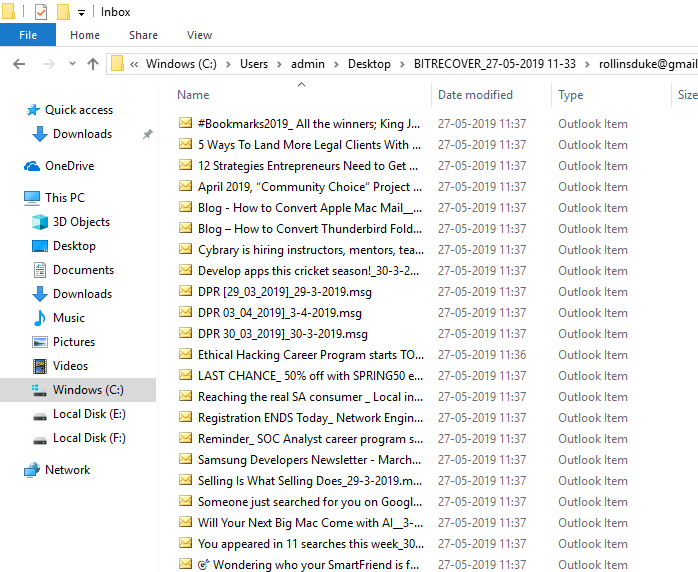Open Documents folder in sidebar

(83, 270)
